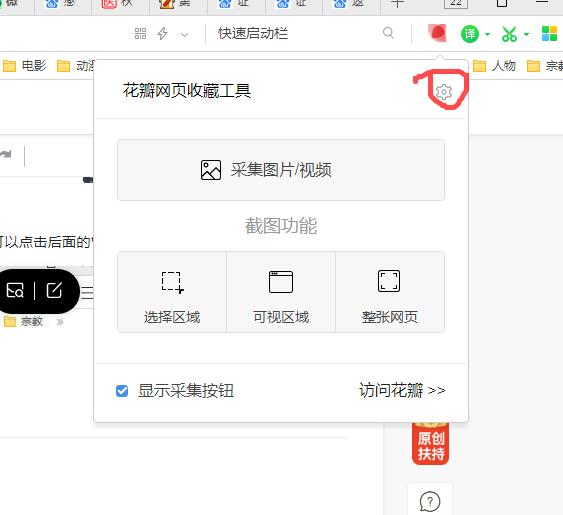563x515 pixels.
Task: Open the 动漫 bookmark folder
Action: [x=76, y=66]
